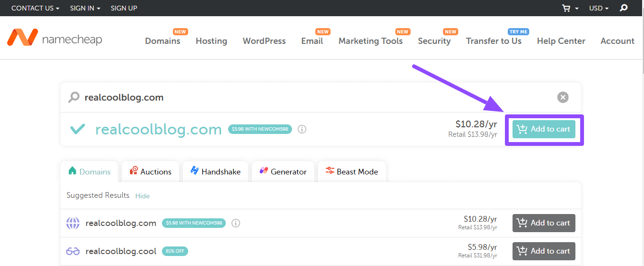The height and width of the screenshot is (266, 644).
Task: Hide the Suggested Results section
Action: pos(142,196)
